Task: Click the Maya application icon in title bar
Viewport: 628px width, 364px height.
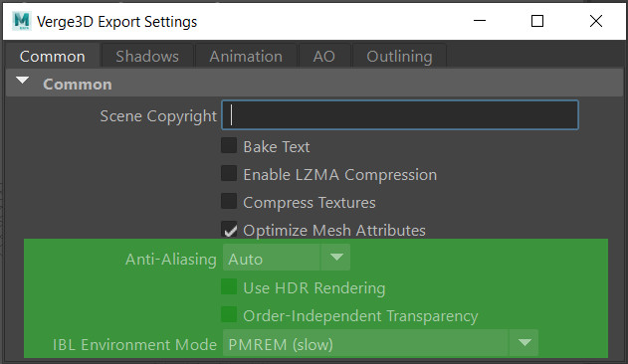Action: pos(21,21)
